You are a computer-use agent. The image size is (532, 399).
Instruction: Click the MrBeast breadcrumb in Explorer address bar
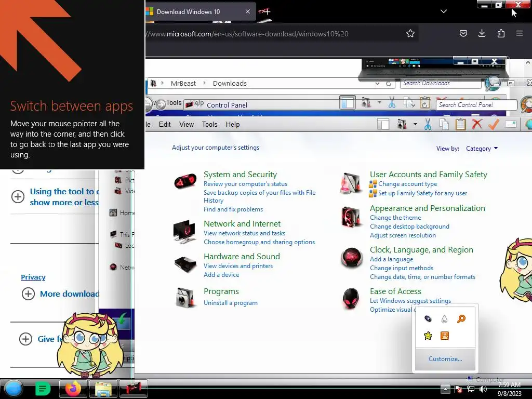(x=183, y=84)
